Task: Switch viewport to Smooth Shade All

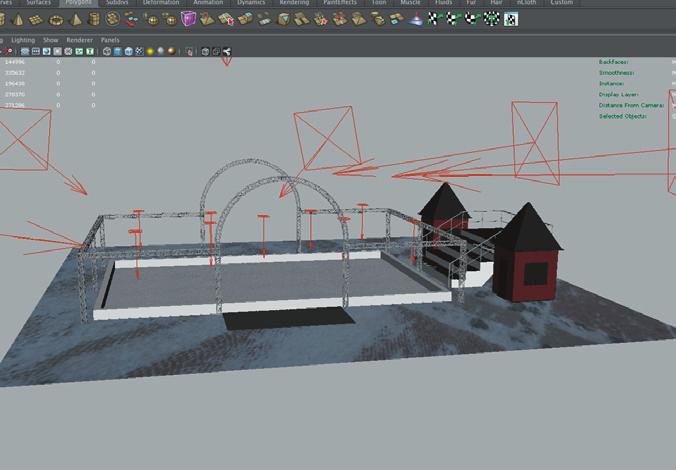Action: coord(118,52)
